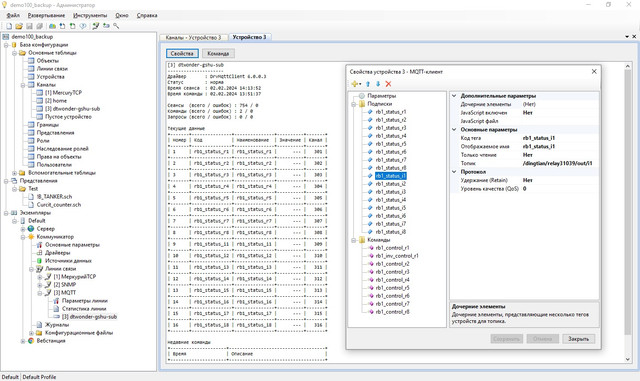The height and width of the screenshot is (381, 640).
Task: Click the Save (floppy disk) toolbar icon
Action: click(x=29, y=26)
